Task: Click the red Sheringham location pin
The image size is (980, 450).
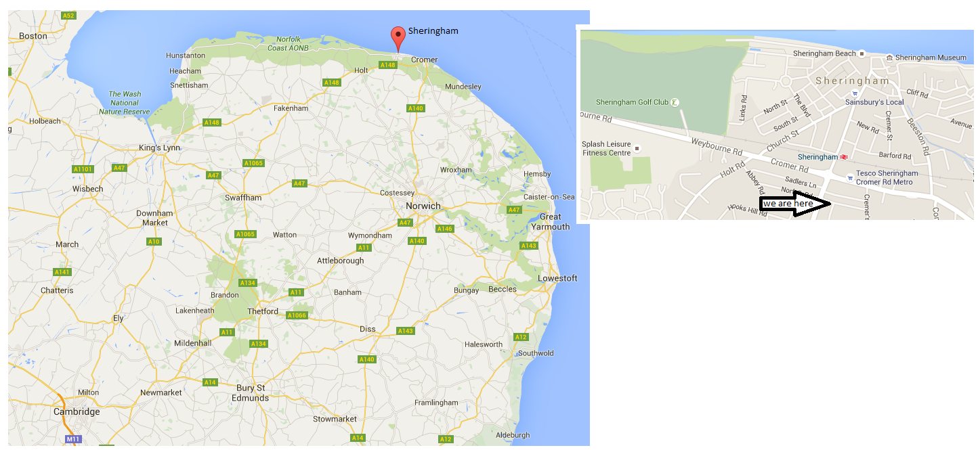Action: pos(399,38)
